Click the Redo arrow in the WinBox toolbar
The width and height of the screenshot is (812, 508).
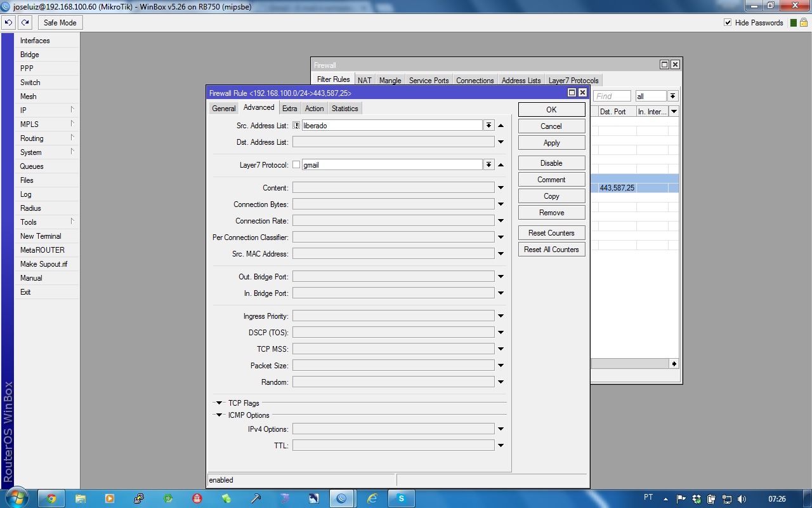click(25, 23)
